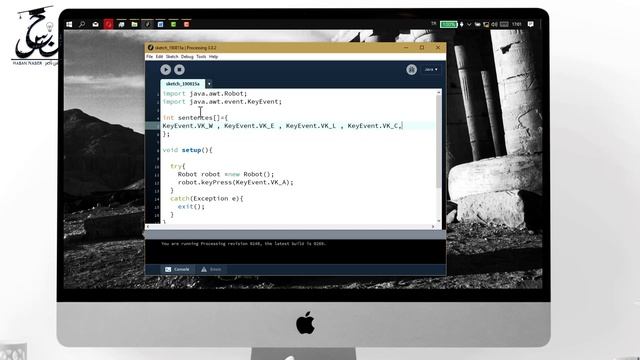The width and height of the screenshot is (640, 360).
Task: Click 'KeyEvent.VK_E' in the array
Action: 249,126
